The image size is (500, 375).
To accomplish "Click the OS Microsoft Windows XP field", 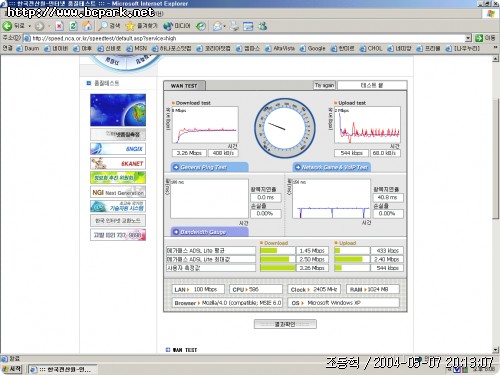I will coord(344,303).
